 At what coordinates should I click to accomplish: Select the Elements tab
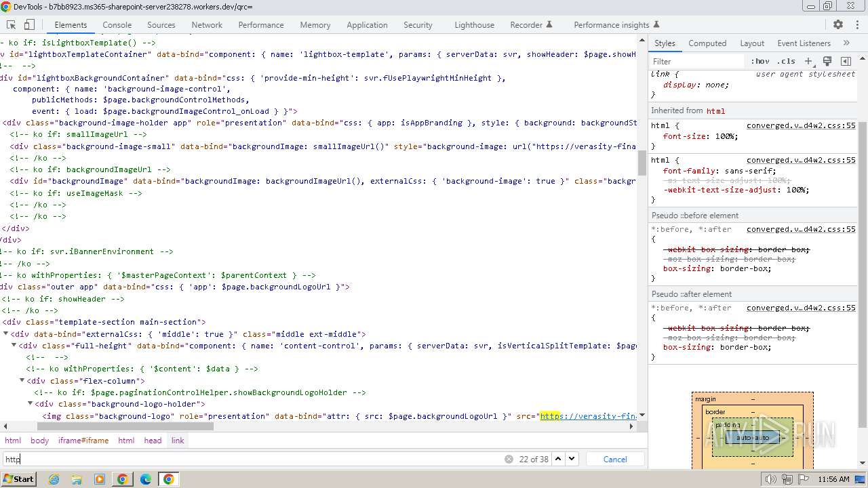click(x=71, y=24)
